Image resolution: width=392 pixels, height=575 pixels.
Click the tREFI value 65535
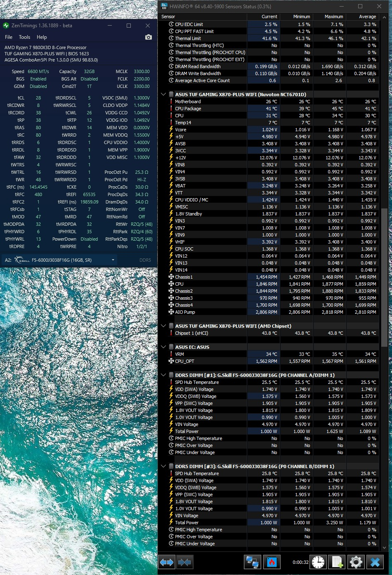click(89, 194)
